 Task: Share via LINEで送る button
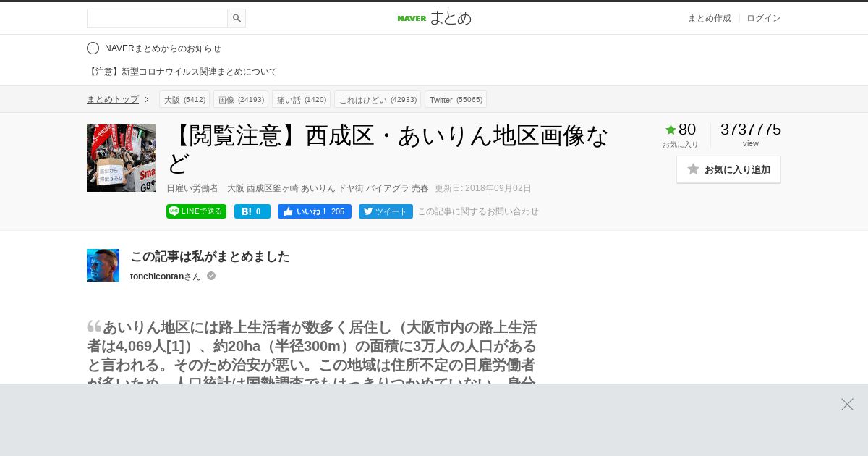(196, 211)
